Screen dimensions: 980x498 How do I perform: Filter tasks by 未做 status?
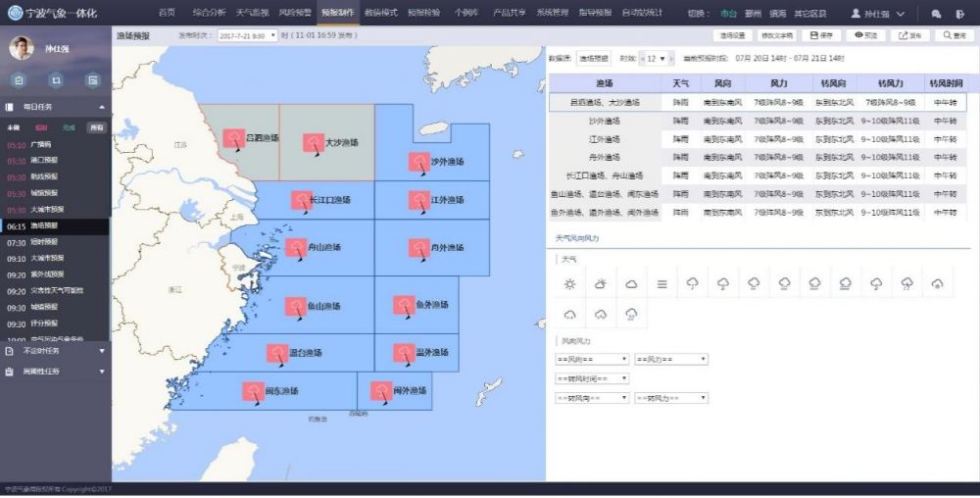(x=14, y=127)
